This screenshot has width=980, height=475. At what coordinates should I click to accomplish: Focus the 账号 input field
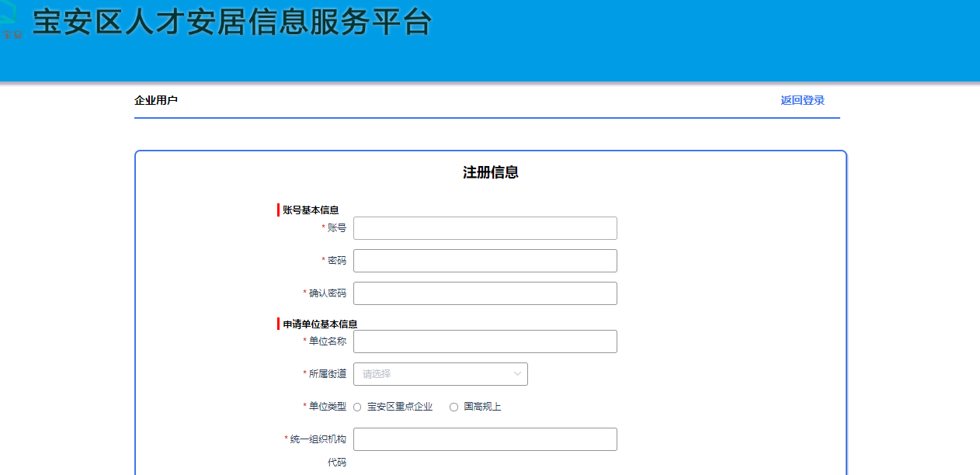485,228
